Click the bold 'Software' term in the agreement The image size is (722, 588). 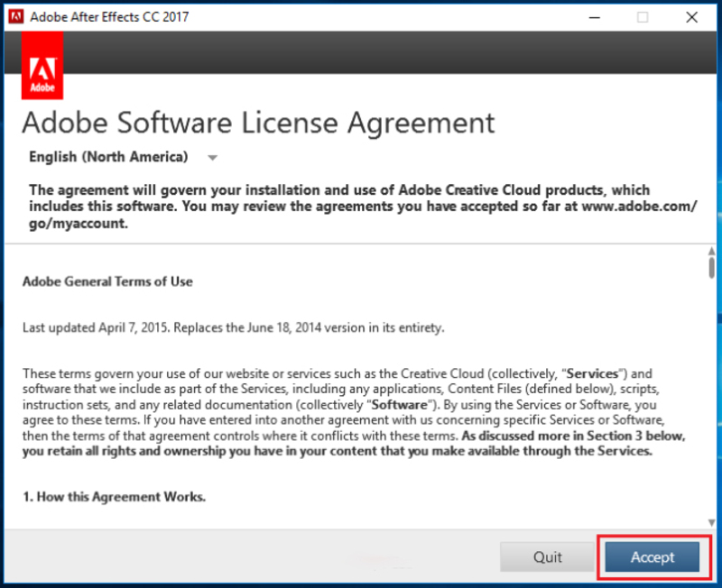click(x=399, y=404)
